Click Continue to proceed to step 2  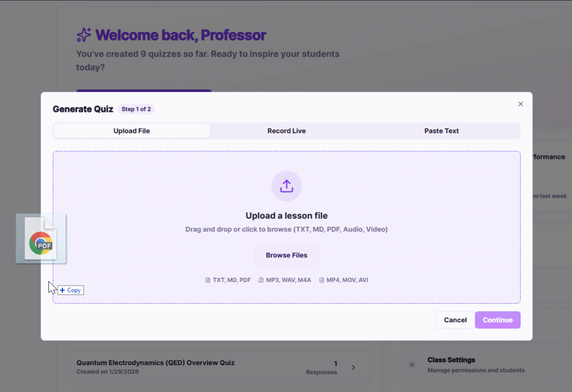(x=497, y=320)
